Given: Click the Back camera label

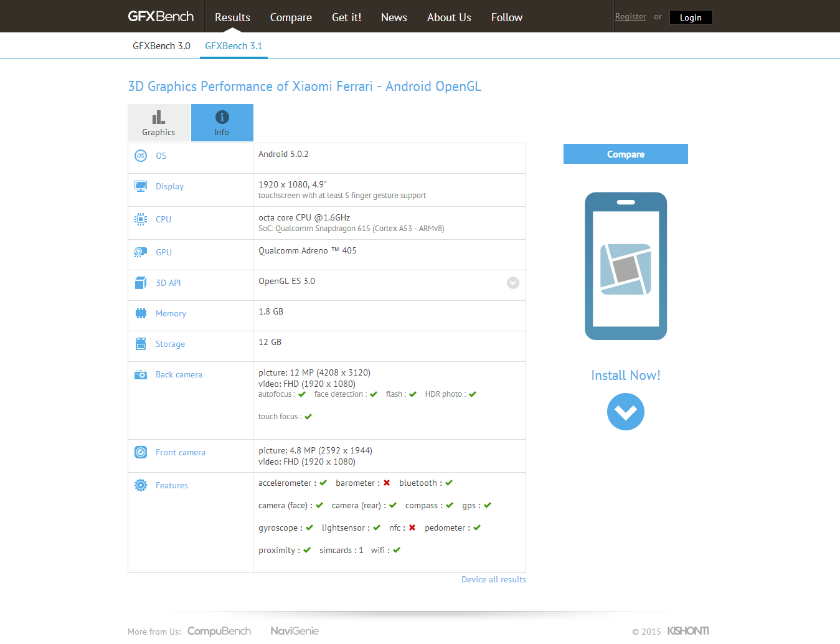Looking at the screenshot, I should click(179, 374).
